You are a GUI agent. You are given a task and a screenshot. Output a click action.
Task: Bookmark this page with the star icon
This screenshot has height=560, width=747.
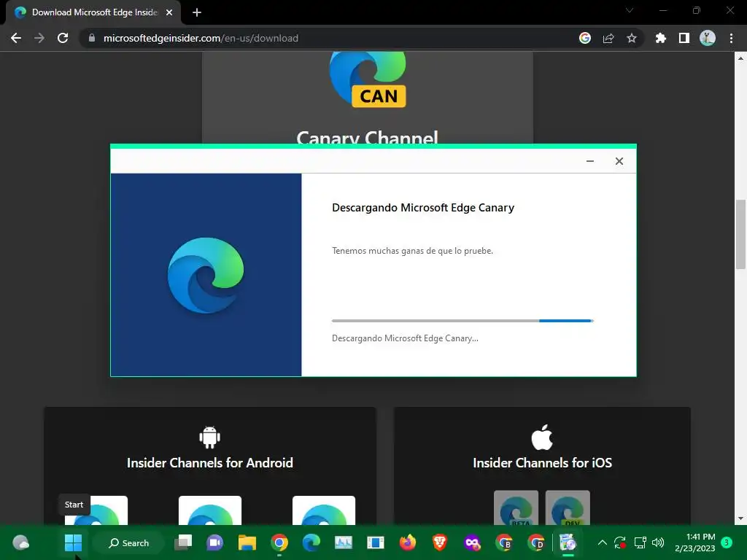click(x=632, y=38)
